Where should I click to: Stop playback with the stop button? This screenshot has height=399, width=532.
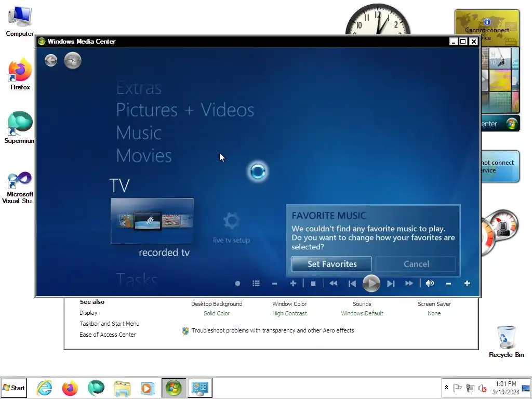[313, 283]
